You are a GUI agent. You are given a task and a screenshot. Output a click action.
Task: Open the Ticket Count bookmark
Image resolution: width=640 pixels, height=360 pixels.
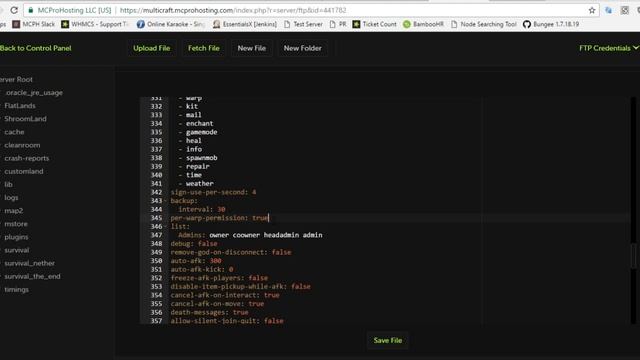(375, 24)
